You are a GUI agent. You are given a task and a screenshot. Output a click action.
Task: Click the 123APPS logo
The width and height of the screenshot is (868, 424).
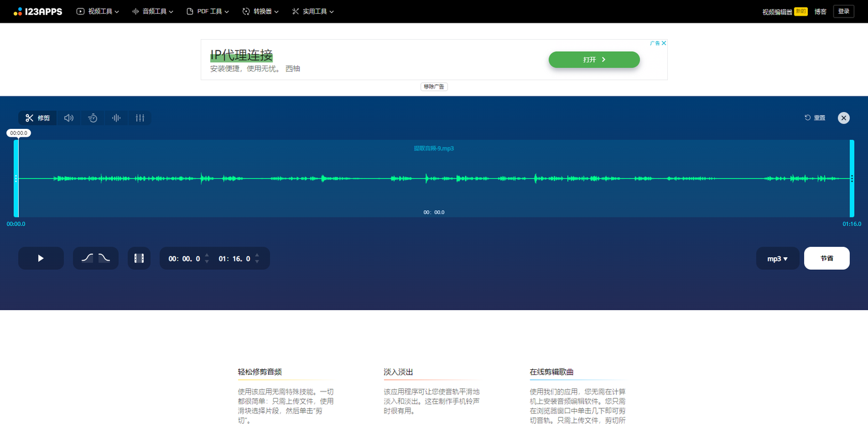pyautogui.click(x=38, y=11)
